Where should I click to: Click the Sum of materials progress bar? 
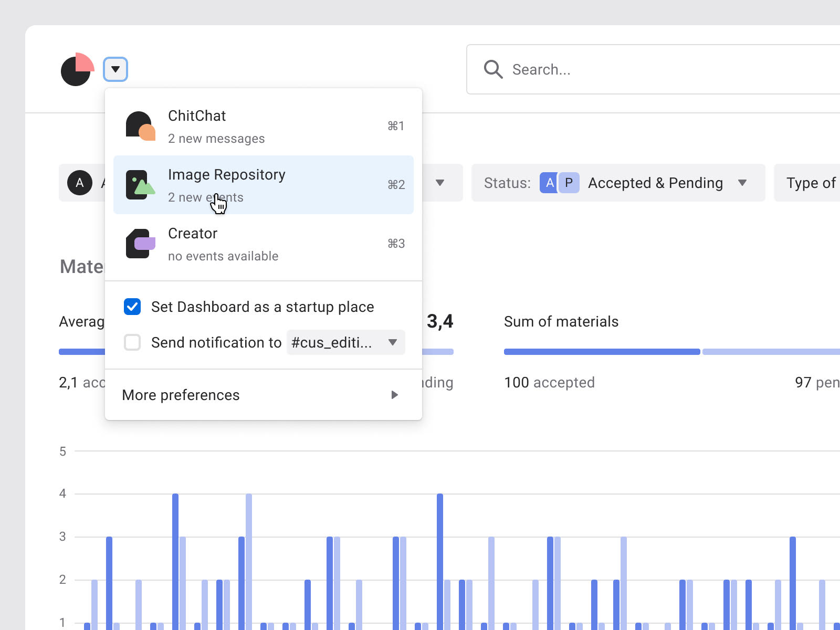click(602, 352)
